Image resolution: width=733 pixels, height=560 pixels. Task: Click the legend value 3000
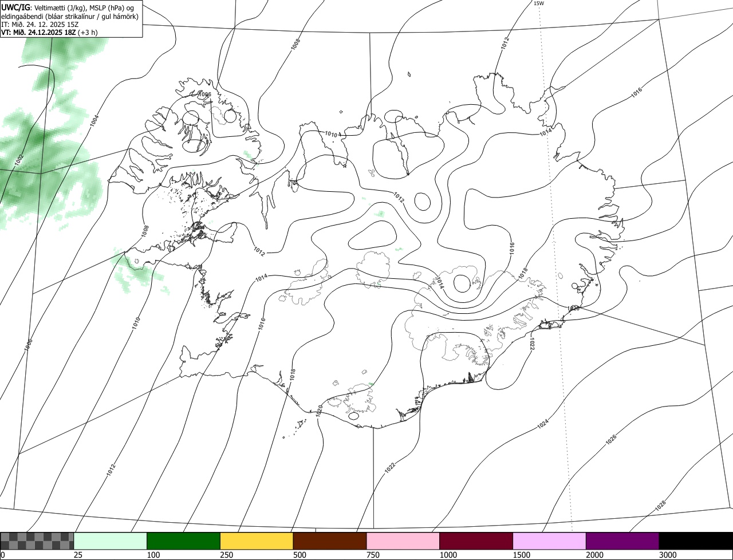click(668, 555)
